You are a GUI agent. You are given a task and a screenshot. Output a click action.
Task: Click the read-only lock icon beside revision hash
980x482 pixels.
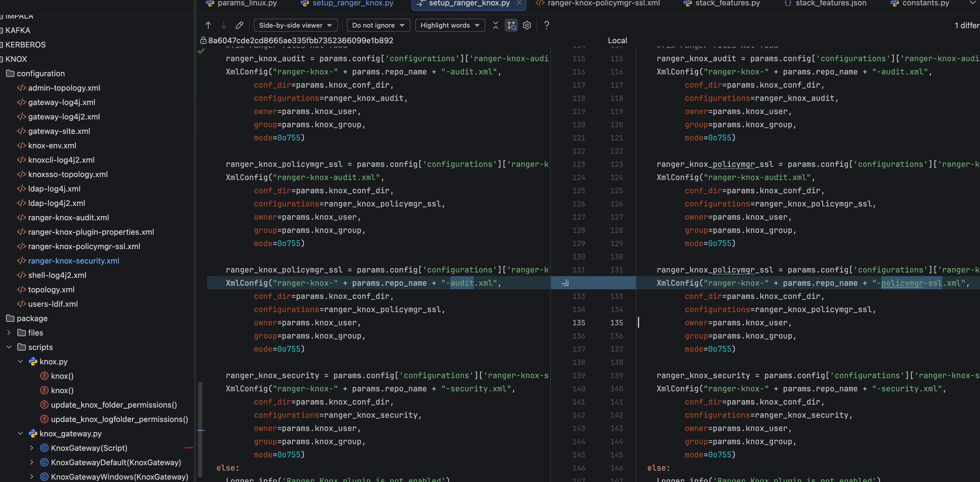203,40
